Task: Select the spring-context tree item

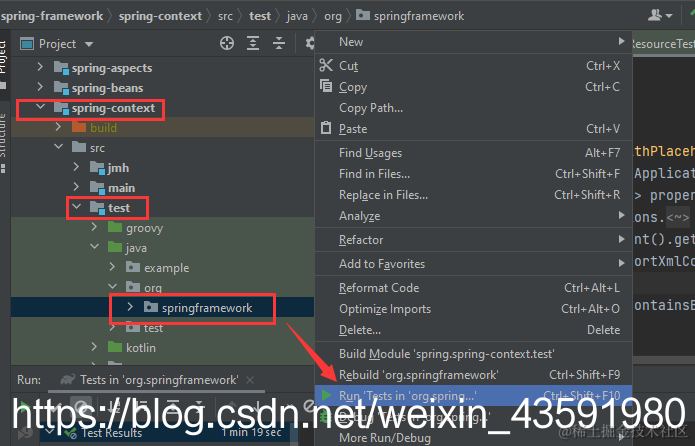Action: (113, 108)
